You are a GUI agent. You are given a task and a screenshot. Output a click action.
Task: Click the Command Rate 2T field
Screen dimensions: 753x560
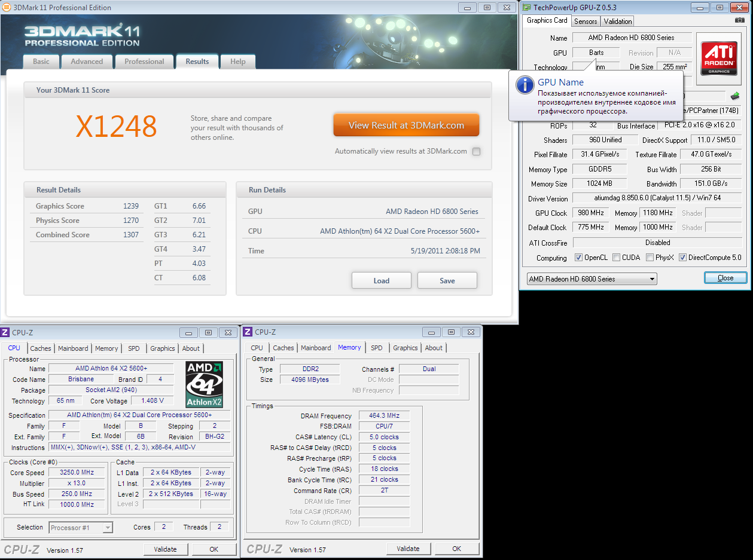tap(384, 490)
